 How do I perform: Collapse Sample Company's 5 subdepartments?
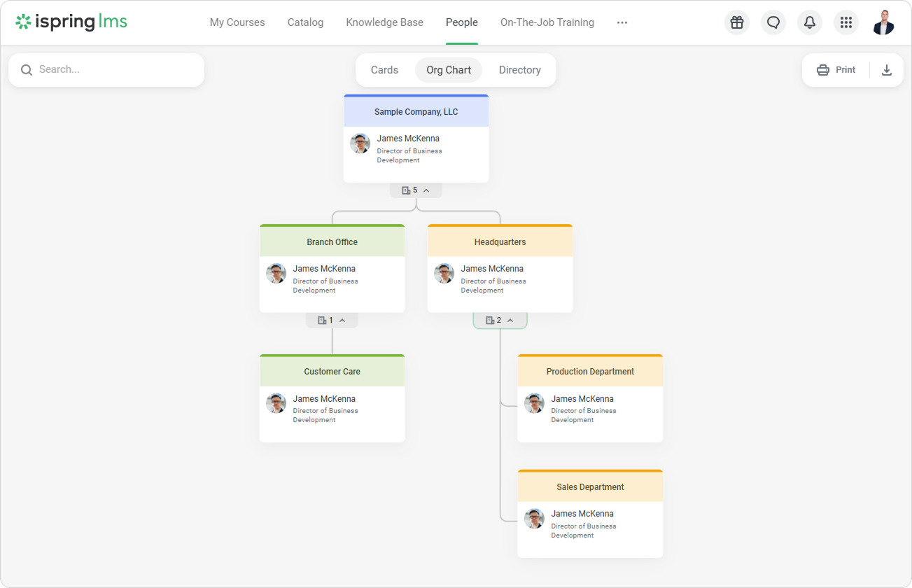tap(416, 190)
